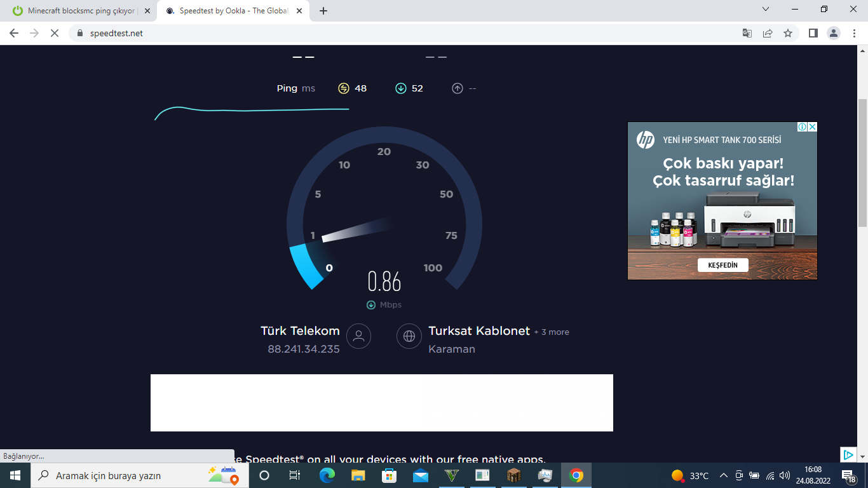
Task: Click the 0.86 download speed reading
Action: click(384, 281)
